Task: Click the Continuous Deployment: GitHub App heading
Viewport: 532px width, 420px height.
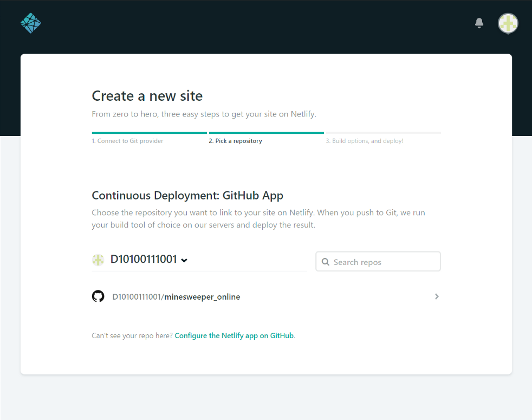Action: (x=187, y=196)
